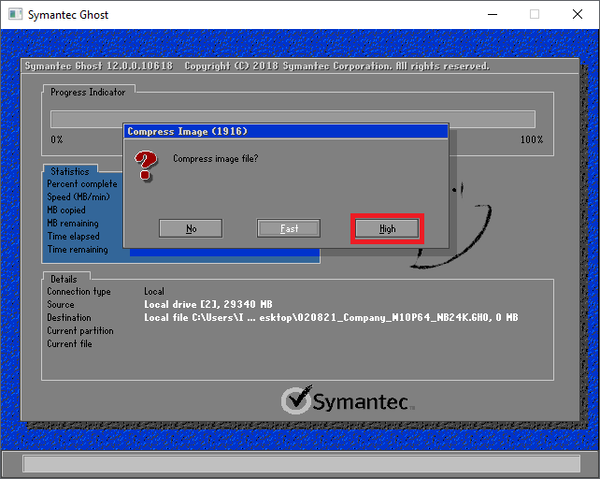Click the Source label in Details

(x=60, y=305)
